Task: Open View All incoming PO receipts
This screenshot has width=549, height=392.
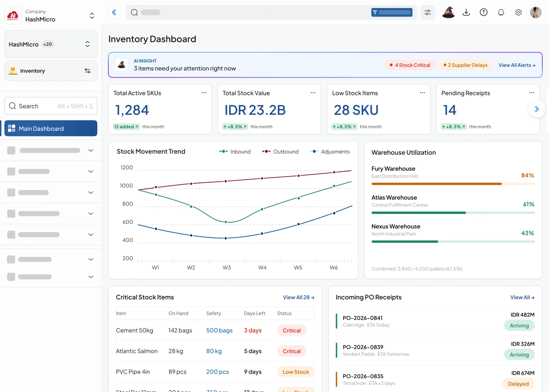Action: (x=522, y=297)
